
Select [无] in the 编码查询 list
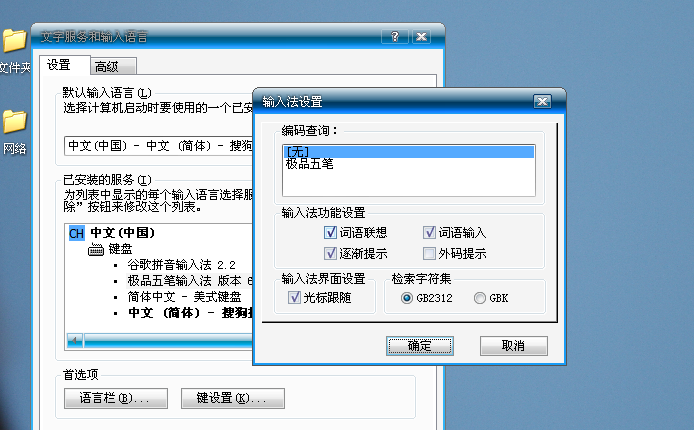tap(408, 152)
